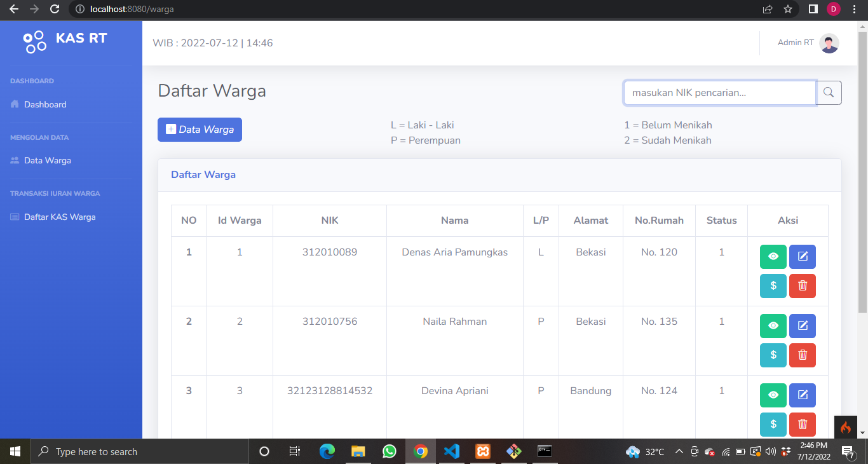
Task: Edit Denas Aria Pamungkas using pencil icon
Action: pyautogui.click(x=802, y=256)
